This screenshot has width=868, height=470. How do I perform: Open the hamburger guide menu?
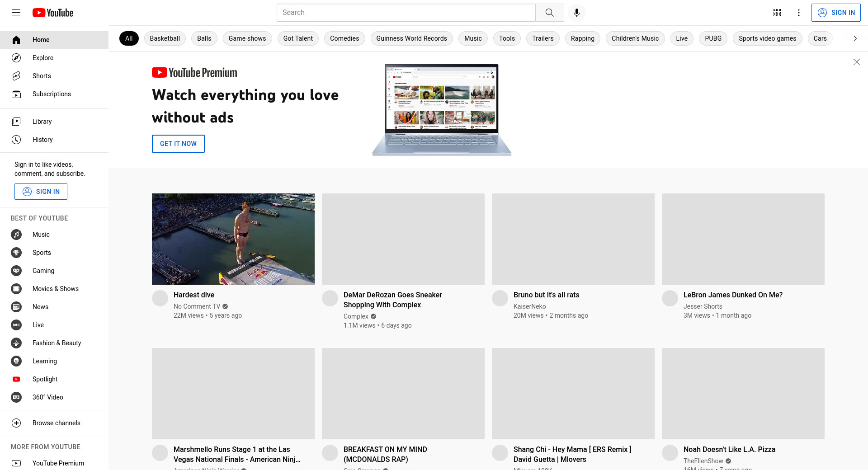16,13
